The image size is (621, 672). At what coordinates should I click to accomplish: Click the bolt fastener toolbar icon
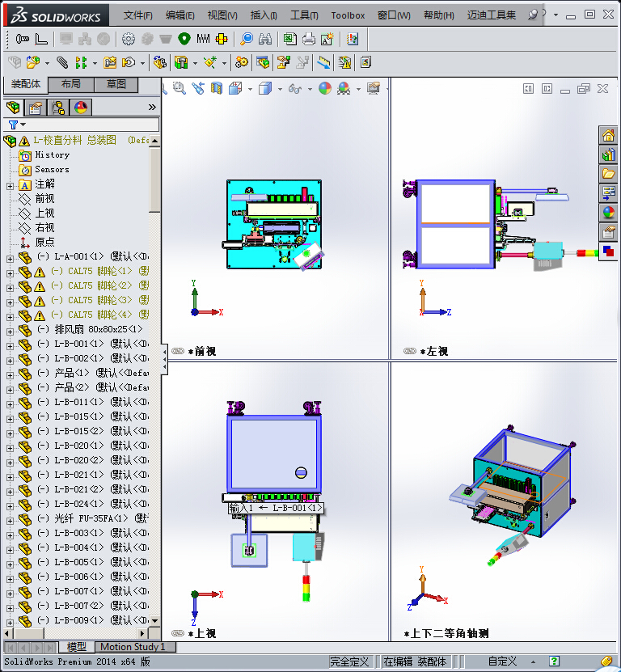[x=23, y=40]
